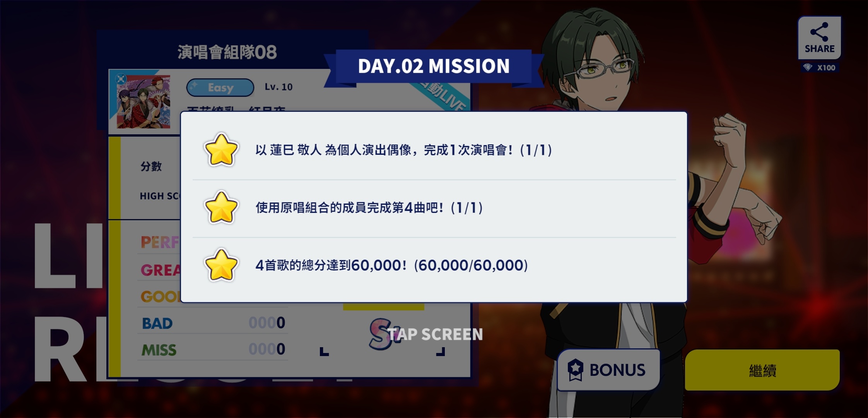Click the diamond x100 reward badge
The image size is (868, 418).
coord(820,68)
